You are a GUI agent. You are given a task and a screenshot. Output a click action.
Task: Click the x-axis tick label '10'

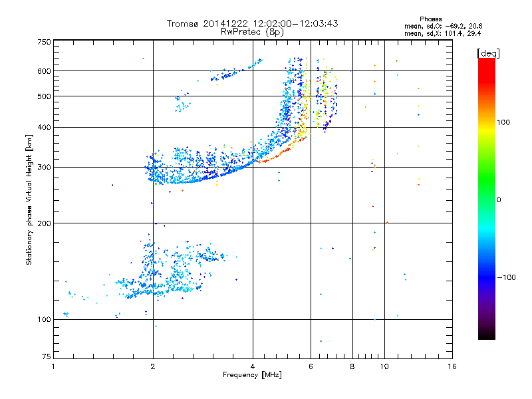[384, 366]
